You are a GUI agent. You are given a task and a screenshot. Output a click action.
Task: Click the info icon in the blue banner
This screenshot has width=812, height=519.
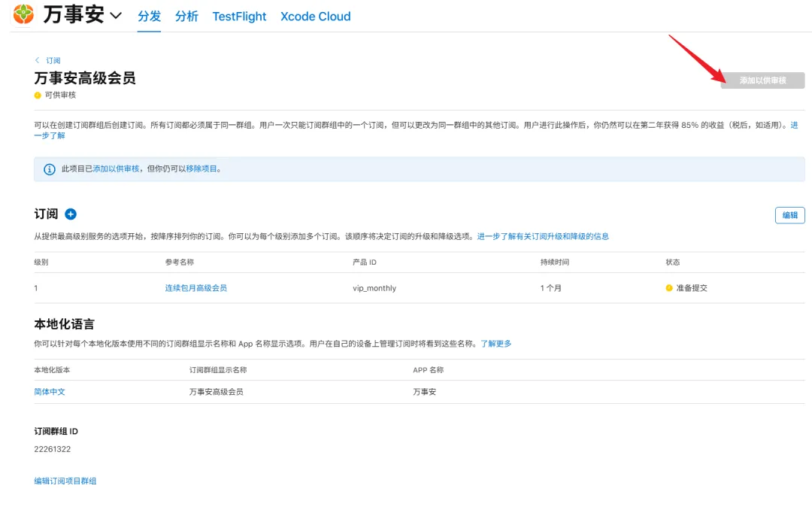click(x=49, y=169)
